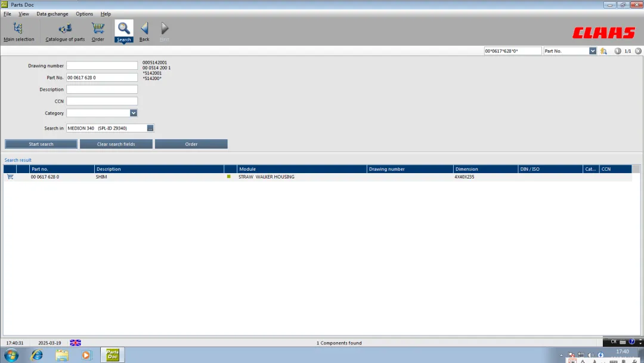This screenshot has height=363, width=644.
Task: Go to previous result page arrow
Action: tap(617, 51)
